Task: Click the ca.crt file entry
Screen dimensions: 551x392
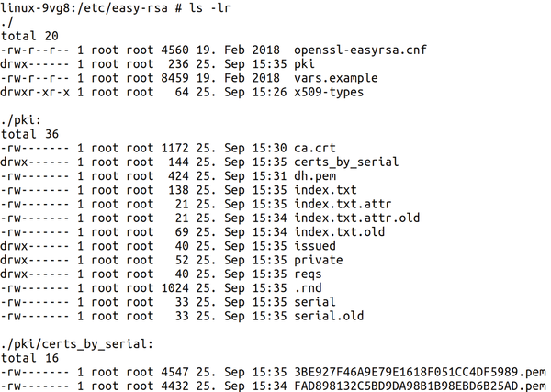Action: (315, 148)
